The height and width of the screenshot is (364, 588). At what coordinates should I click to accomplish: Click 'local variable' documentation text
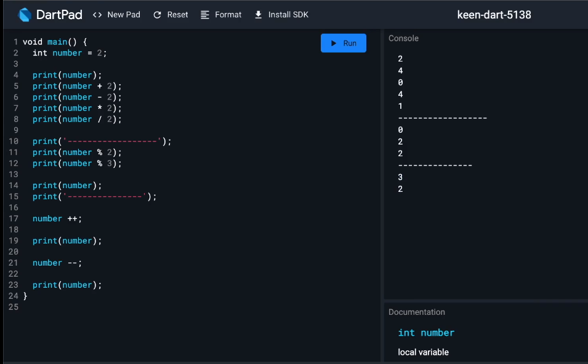coord(424,352)
